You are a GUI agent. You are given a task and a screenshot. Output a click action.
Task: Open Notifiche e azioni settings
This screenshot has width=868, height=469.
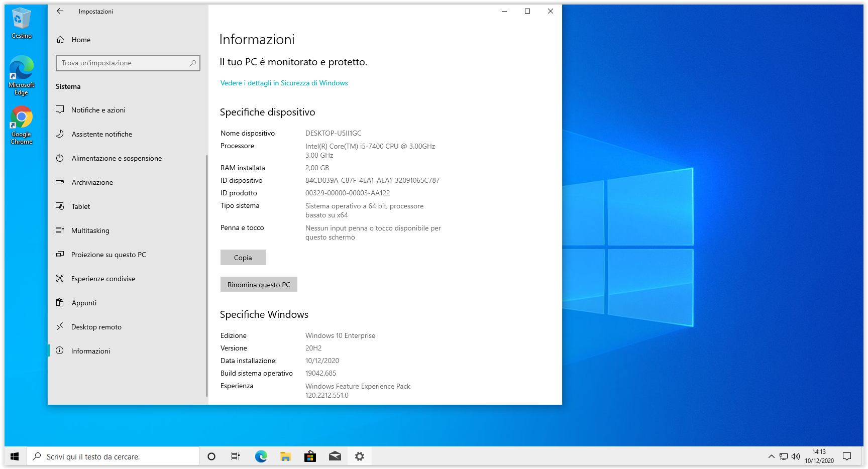(x=128, y=110)
